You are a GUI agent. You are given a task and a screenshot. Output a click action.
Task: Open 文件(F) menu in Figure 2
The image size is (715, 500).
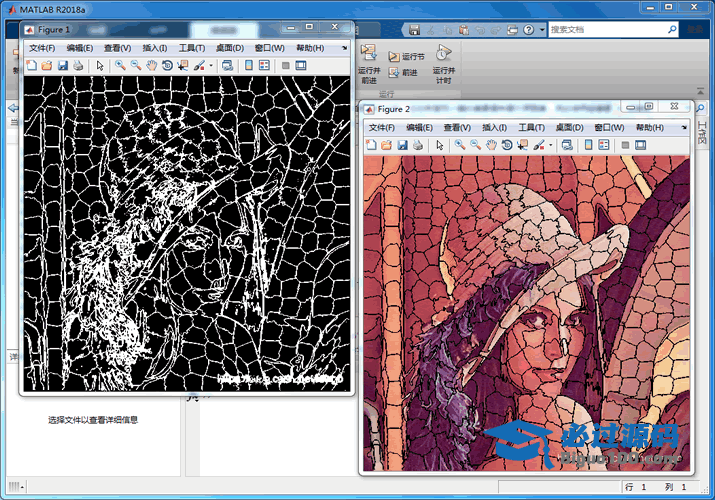382,127
